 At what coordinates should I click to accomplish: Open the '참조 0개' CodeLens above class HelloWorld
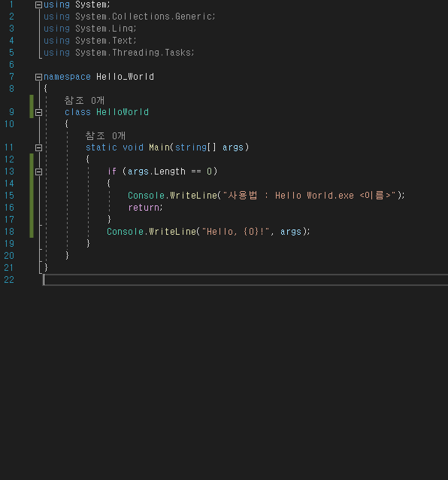tap(85, 100)
